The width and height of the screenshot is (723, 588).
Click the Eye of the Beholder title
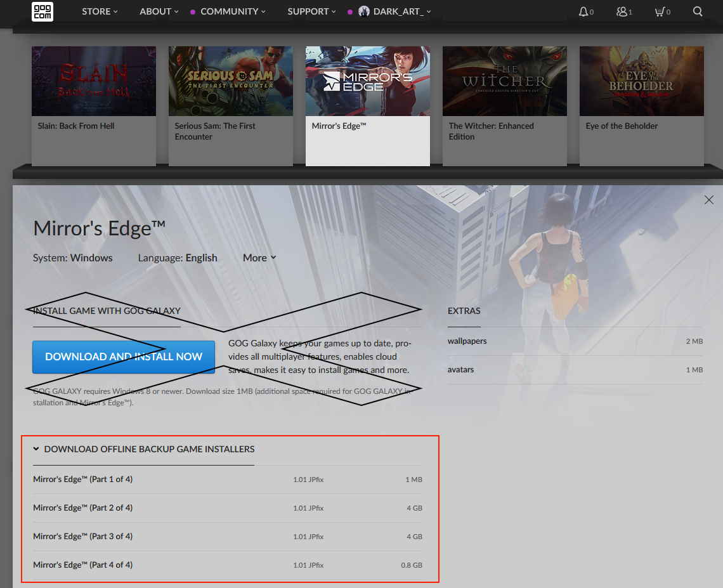coord(622,126)
